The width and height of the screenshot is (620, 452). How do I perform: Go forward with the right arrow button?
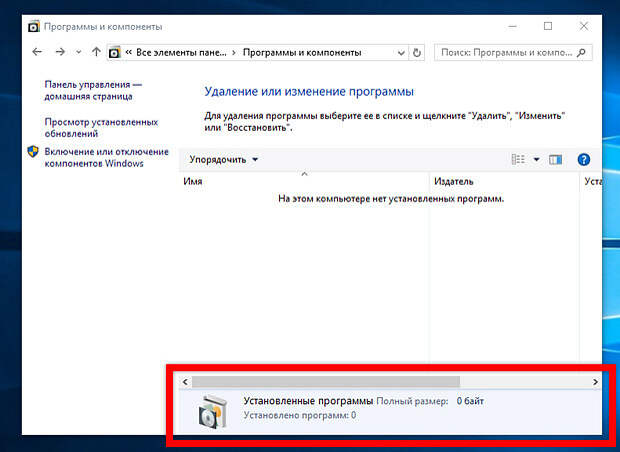click(60, 52)
